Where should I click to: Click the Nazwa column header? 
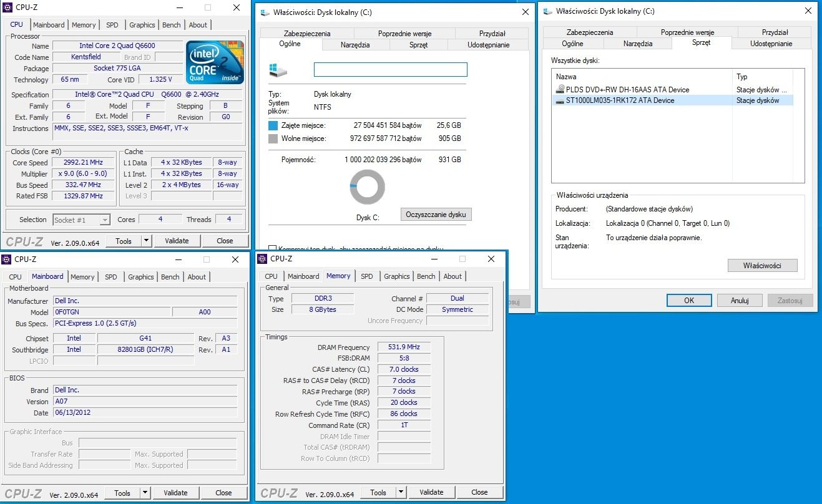(x=642, y=77)
